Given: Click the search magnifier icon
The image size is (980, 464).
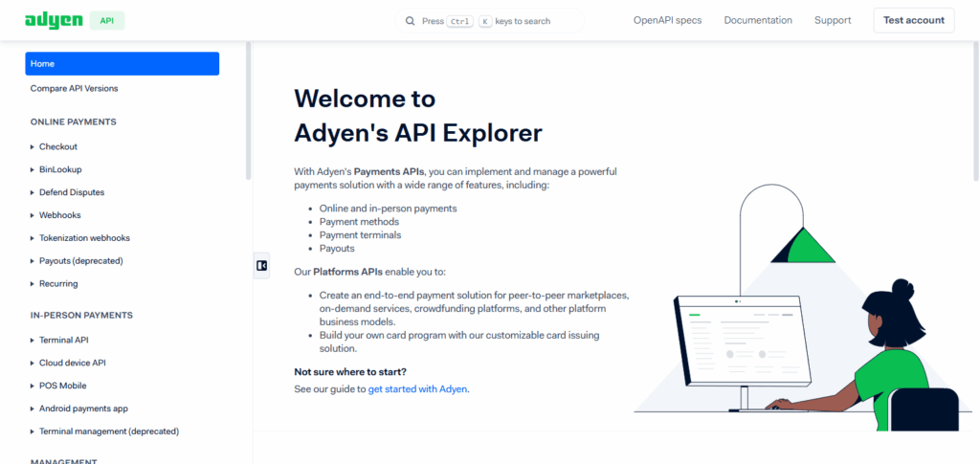Looking at the screenshot, I should [x=410, y=21].
